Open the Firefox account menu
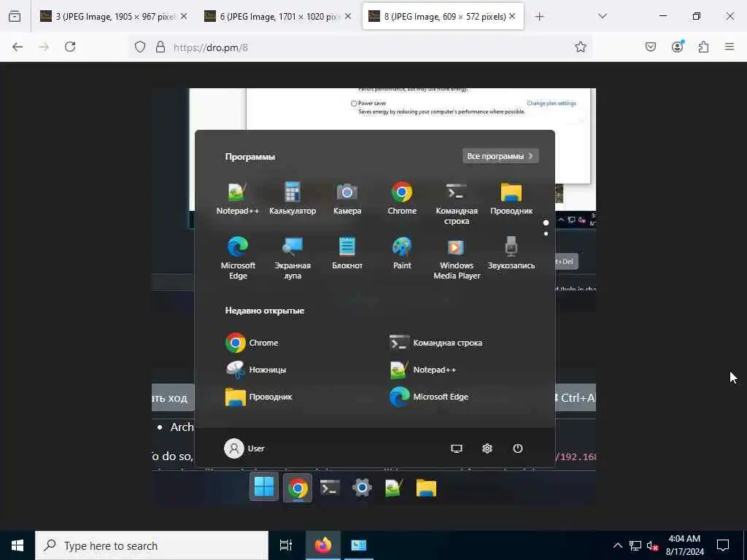This screenshot has width=747, height=560. 677,47
